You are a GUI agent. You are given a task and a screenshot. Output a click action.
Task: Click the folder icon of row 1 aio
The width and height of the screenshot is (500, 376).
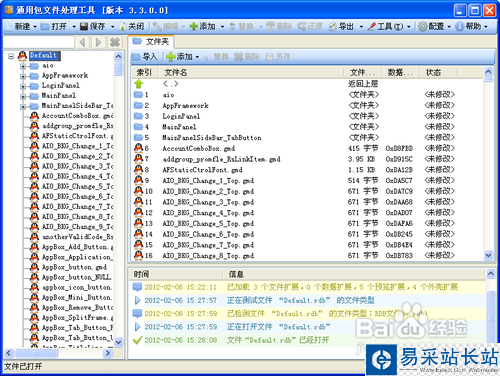point(138,95)
